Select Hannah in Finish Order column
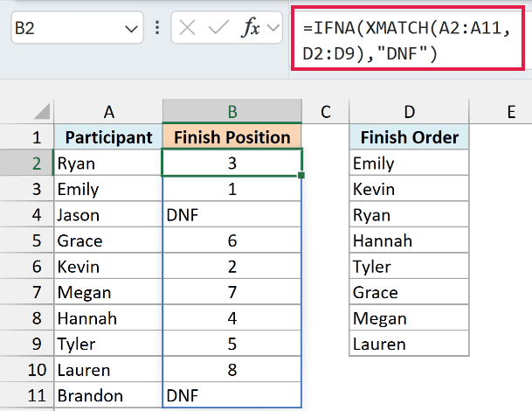 (409, 240)
